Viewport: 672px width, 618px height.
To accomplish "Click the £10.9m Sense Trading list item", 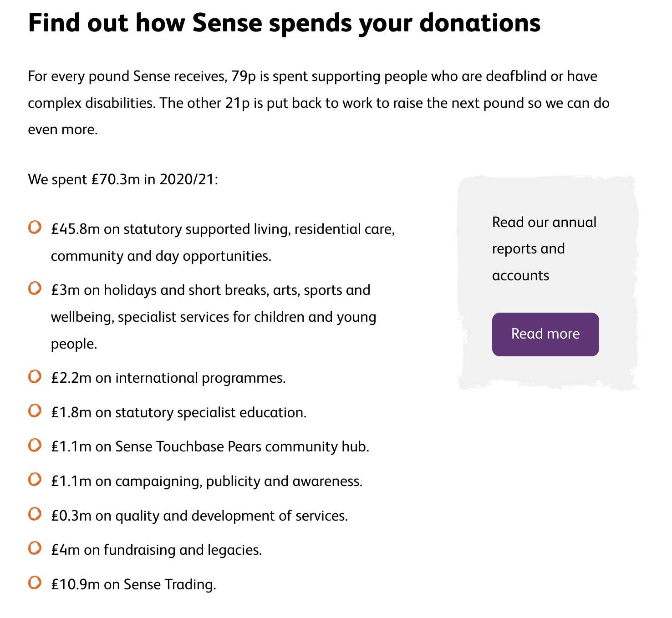I will point(134,584).
